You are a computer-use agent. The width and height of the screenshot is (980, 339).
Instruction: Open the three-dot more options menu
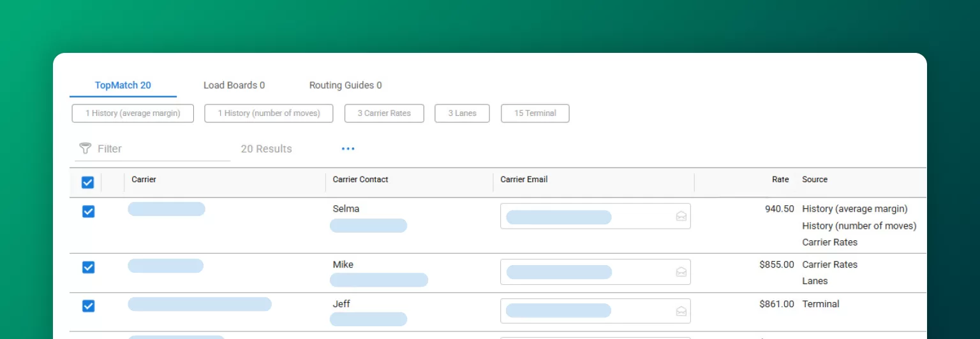point(348,149)
